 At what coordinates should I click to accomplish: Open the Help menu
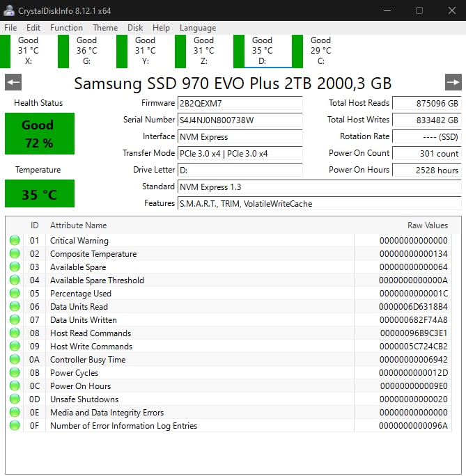click(x=161, y=28)
